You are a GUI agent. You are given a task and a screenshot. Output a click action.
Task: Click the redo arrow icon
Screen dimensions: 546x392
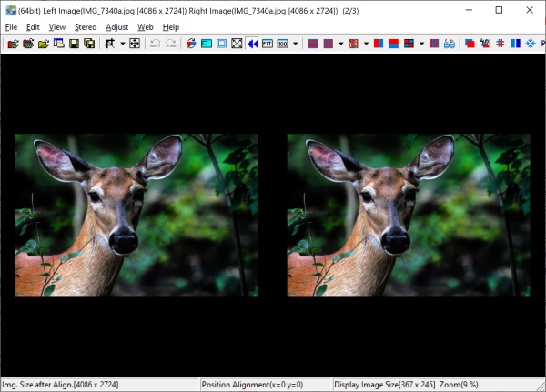pos(171,44)
